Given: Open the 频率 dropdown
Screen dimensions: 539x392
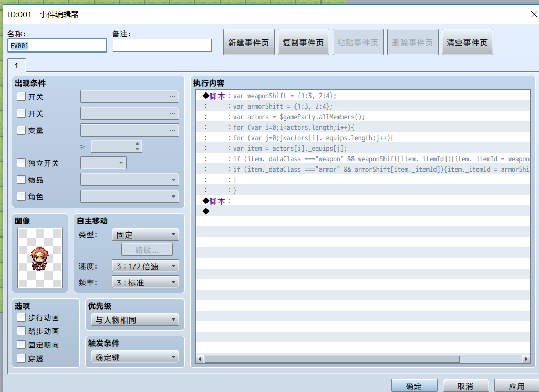Looking at the screenshot, I should (x=146, y=282).
